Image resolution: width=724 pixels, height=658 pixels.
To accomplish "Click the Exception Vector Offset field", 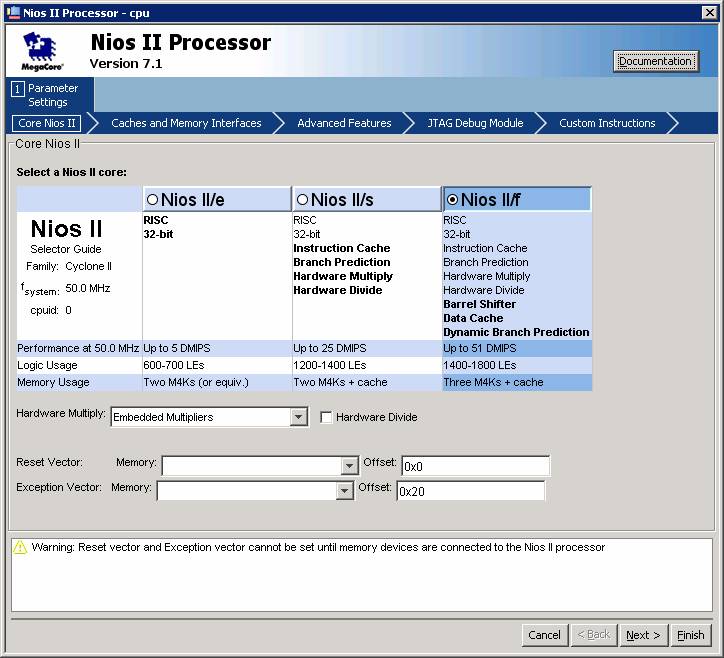I will pos(470,491).
